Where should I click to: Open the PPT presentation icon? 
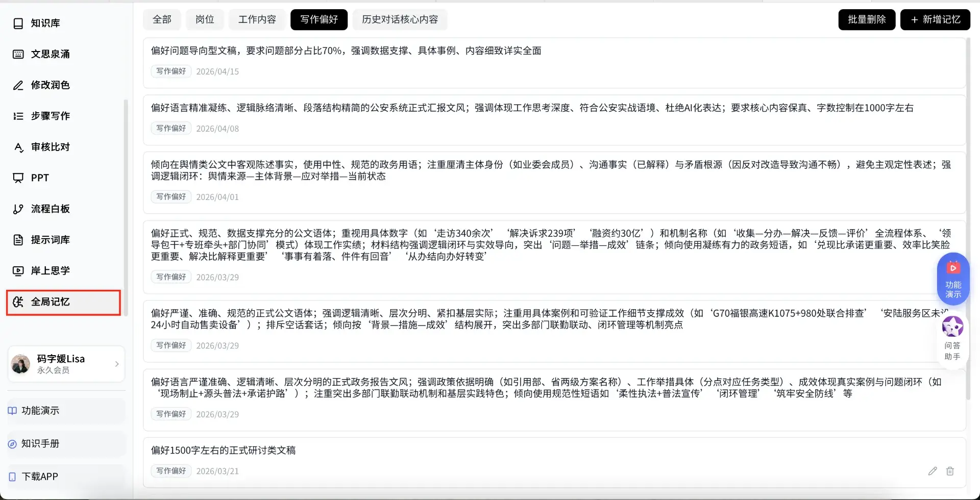[18, 178]
